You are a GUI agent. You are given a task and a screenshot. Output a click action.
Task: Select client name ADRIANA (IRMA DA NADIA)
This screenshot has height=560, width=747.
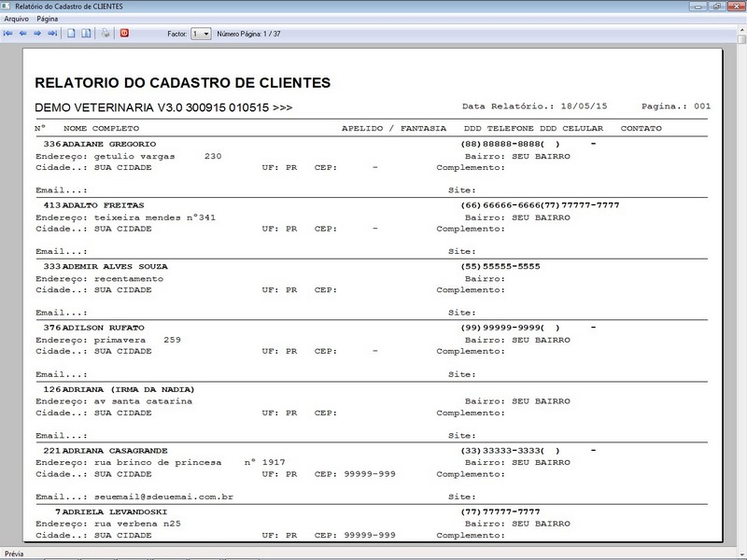128,389
